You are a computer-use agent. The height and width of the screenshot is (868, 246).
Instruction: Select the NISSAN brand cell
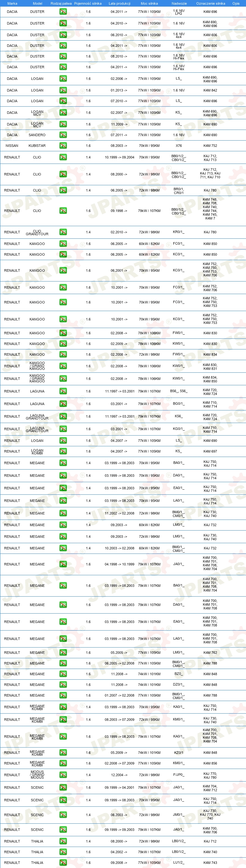tap(12, 146)
